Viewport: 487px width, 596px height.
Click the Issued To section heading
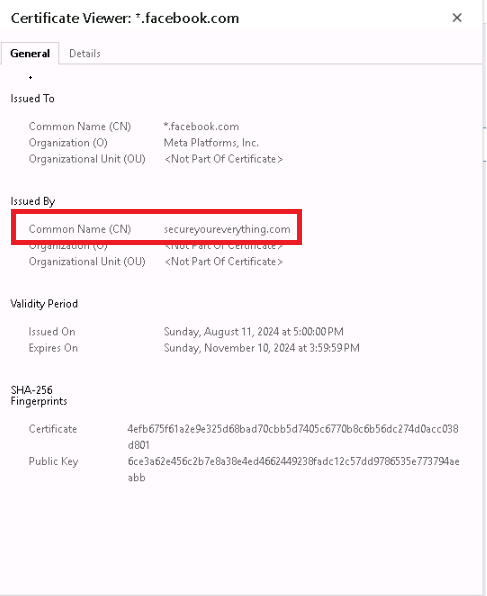point(32,99)
